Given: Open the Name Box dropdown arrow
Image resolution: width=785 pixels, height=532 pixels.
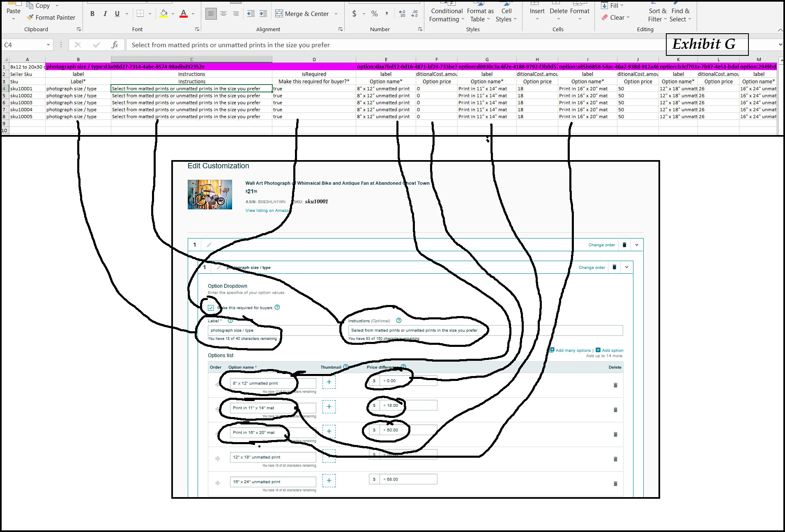Looking at the screenshot, I should 48,45.
